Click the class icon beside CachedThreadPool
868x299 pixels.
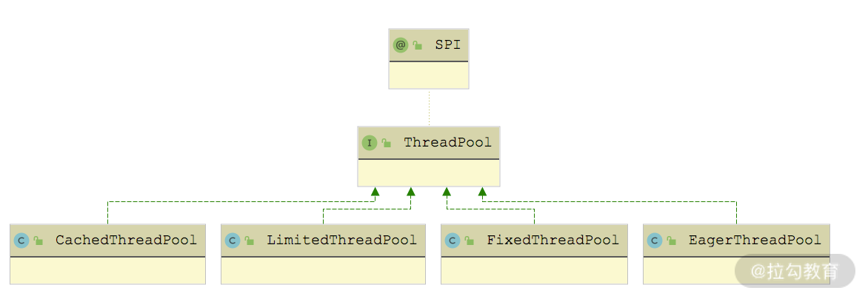click(21, 241)
